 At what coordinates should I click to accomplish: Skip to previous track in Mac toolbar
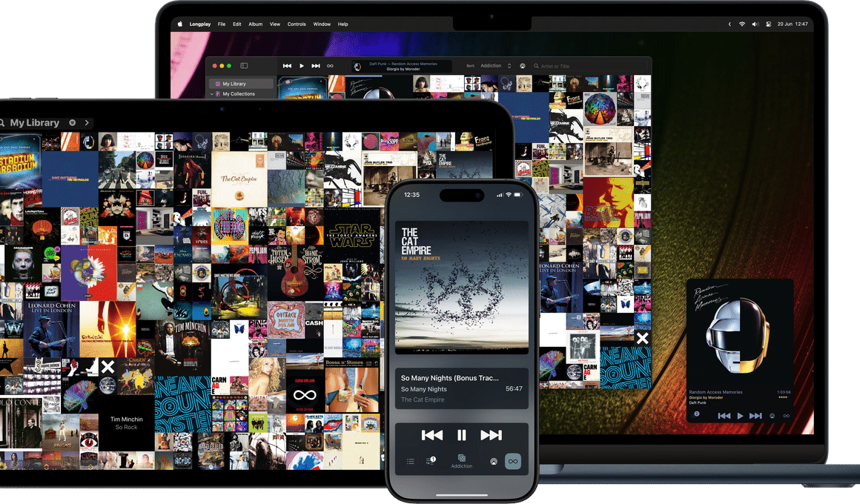click(287, 66)
